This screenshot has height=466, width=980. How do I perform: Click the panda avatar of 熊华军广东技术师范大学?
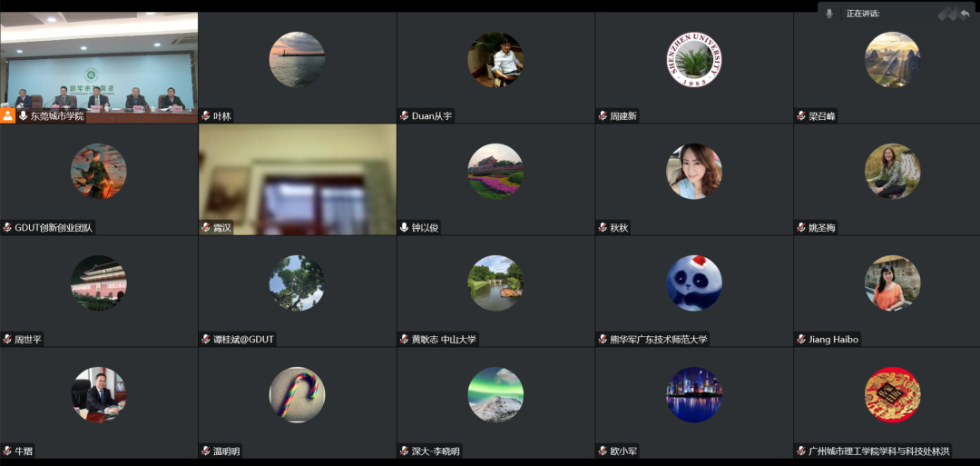click(694, 283)
